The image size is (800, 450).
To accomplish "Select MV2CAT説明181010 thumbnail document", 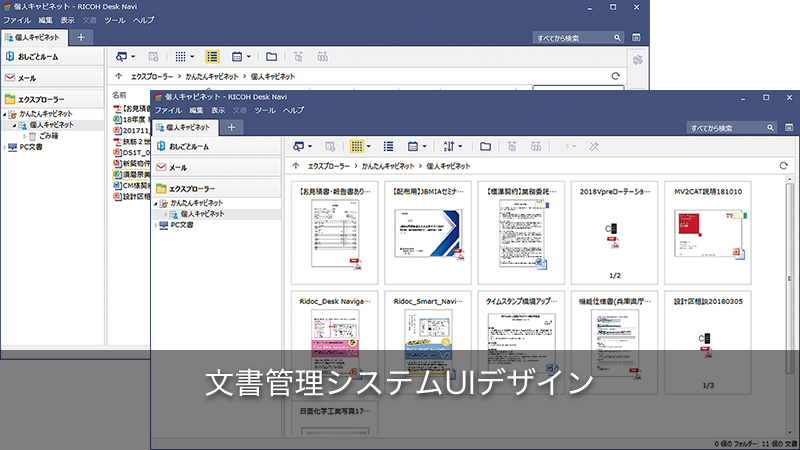I will pyautogui.click(x=708, y=233).
